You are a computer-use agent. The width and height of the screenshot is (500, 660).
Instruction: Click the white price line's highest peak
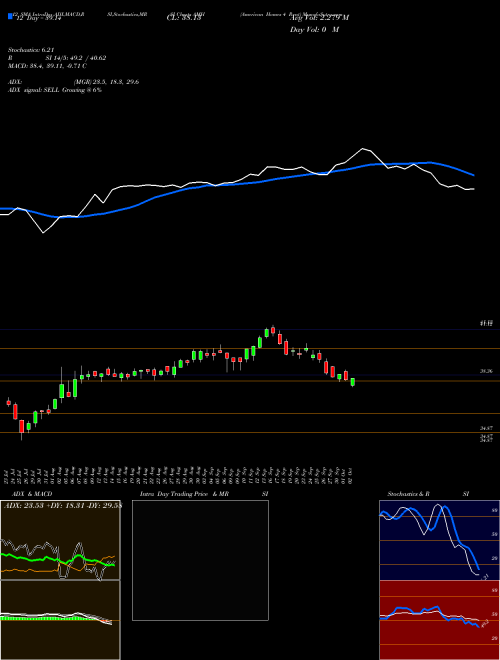(x=362, y=149)
